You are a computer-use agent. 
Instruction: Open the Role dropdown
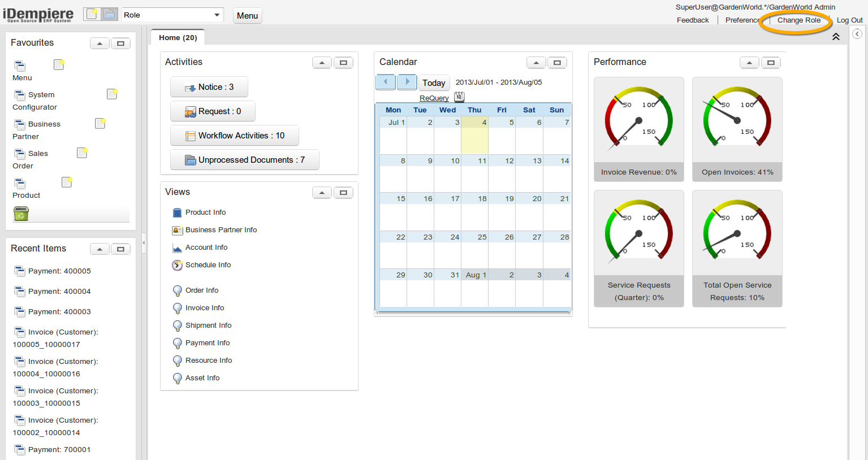coord(217,15)
